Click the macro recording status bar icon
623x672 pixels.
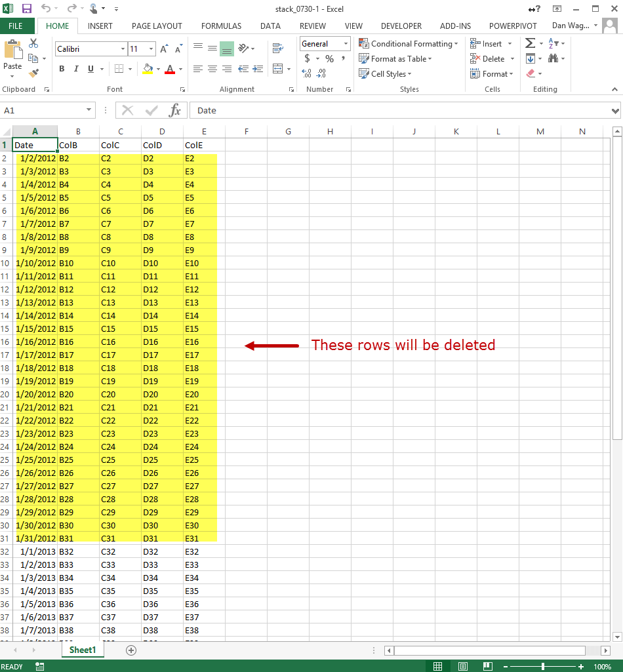pos(39,667)
